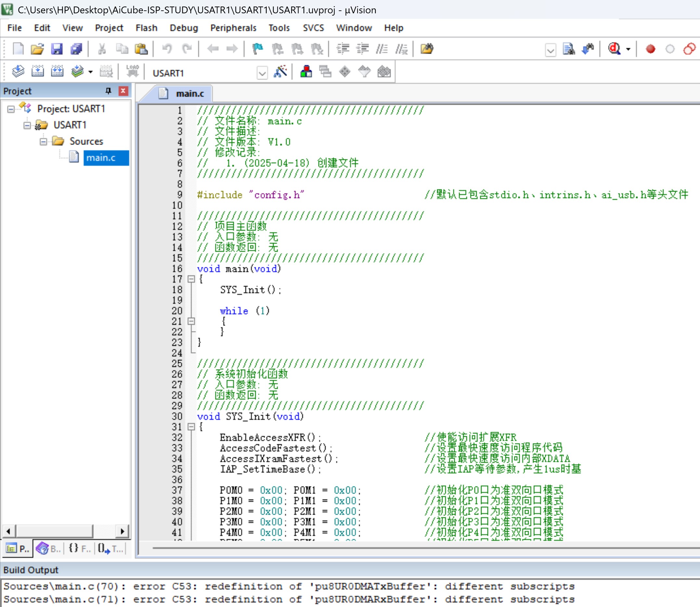Uncomment selection icon
This screenshot has height=607, width=700.
[402, 49]
